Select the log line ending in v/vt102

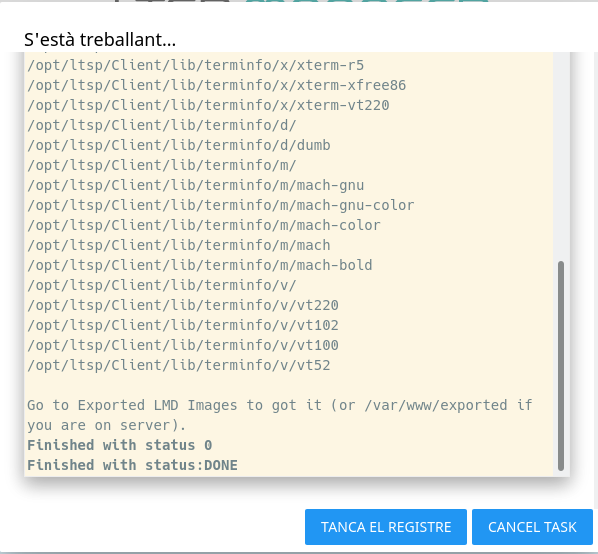(183, 325)
